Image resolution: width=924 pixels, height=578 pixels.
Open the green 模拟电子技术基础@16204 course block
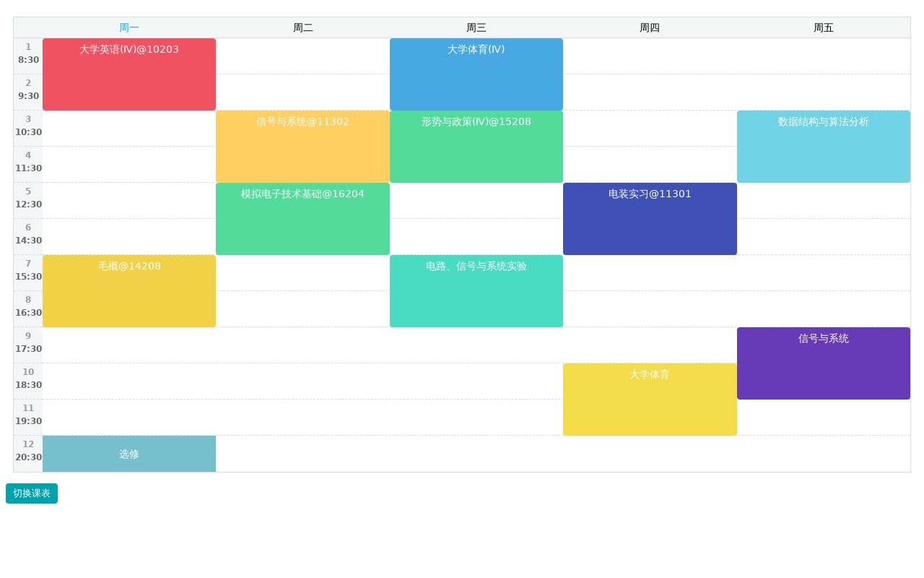point(303,219)
